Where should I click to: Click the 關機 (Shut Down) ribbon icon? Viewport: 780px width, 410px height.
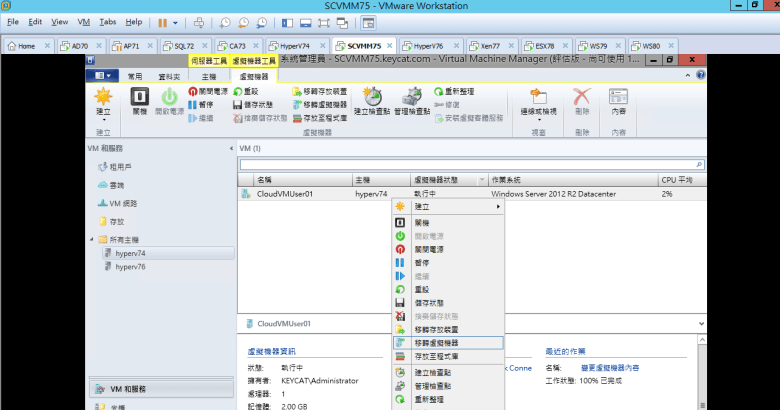point(140,102)
